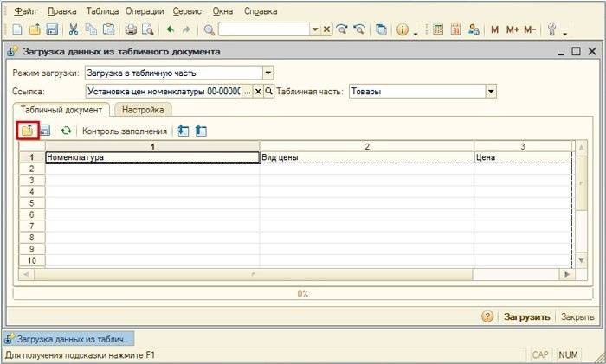Click the ellipsis select button of Ссылка
The image size is (606, 364).
(248, 92)
